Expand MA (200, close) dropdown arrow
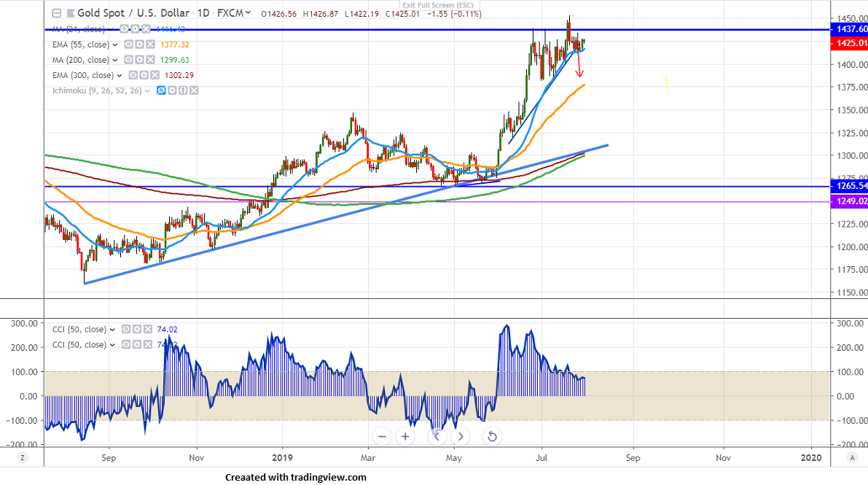868x485 pixels. (115, 61)
